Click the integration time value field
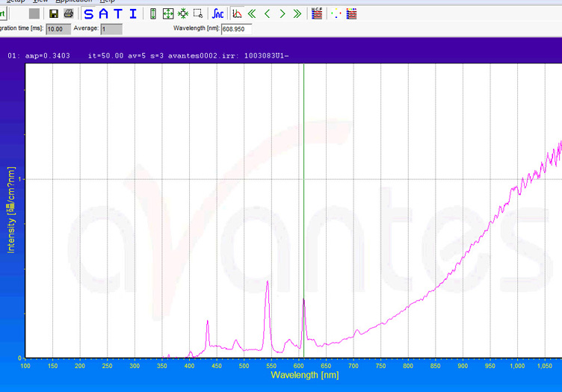This screenshot has width=562, height=392. coord(58,29)
